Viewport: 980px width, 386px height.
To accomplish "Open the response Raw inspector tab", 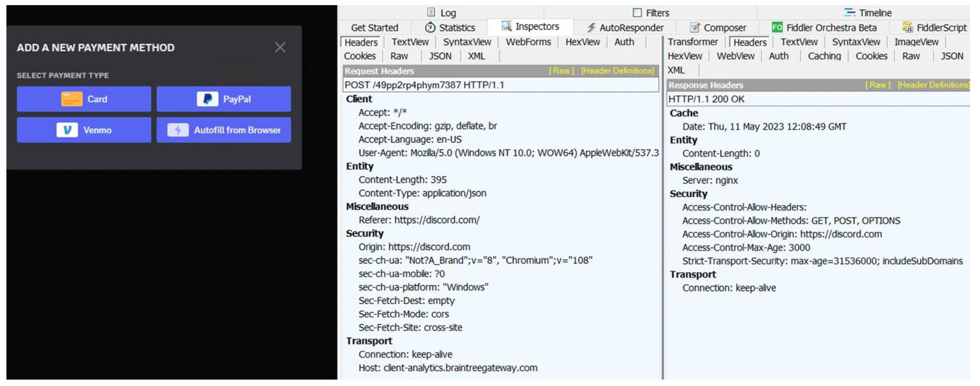I will (x=911, y=56).
